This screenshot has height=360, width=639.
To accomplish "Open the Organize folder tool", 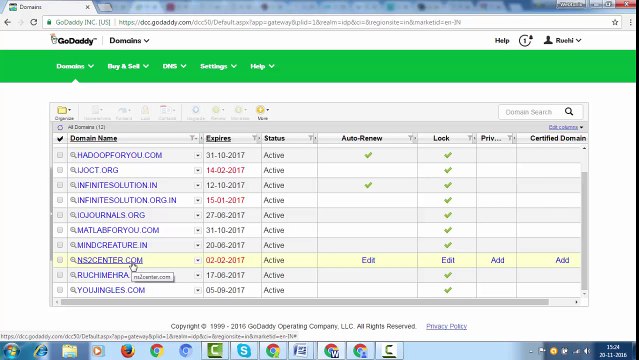I will point(64,112).
